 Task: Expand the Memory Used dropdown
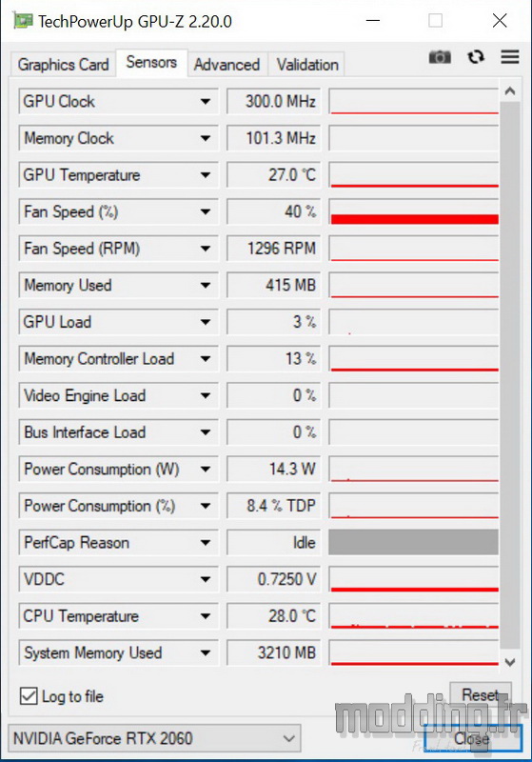(x=206, y=285)
